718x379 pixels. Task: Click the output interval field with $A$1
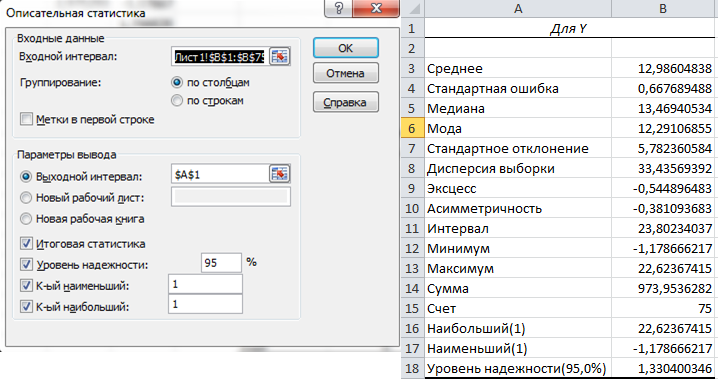click(220, 174)
